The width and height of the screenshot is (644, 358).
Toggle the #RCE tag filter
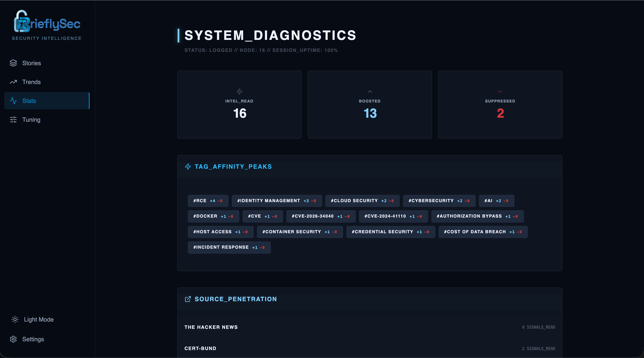click(x=208, y=201)
